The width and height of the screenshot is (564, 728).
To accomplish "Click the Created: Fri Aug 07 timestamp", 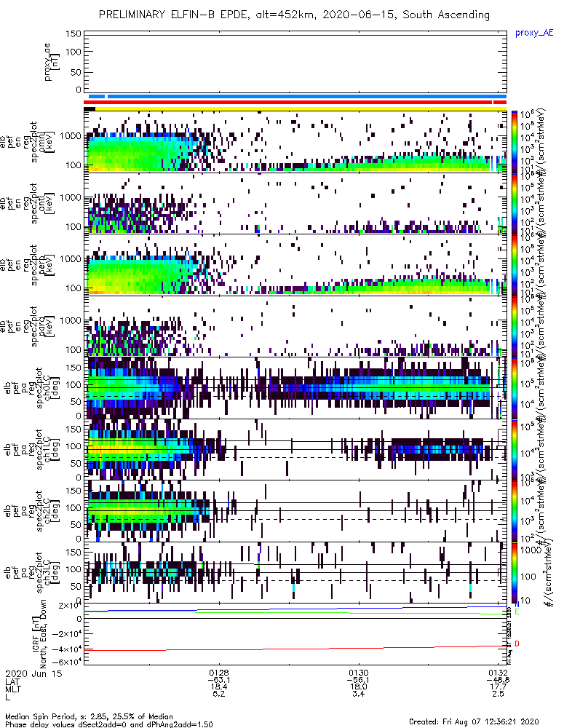I will pyautogui.click(x=474, y=721).
